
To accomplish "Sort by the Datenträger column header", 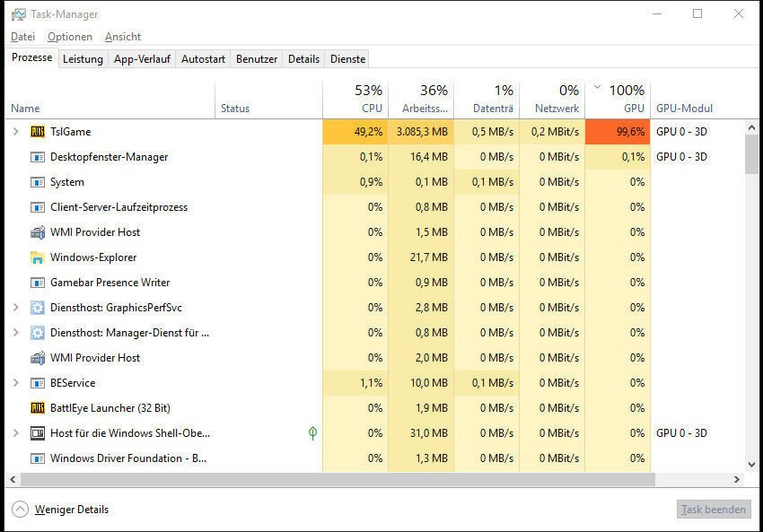I will click(487, 100).
